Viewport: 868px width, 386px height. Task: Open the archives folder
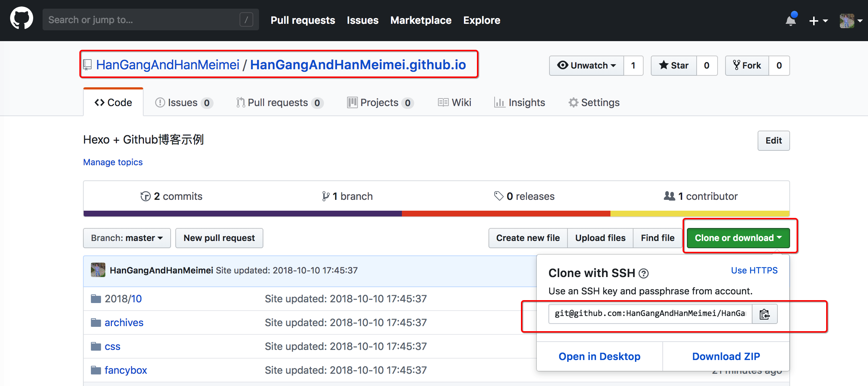[x=124, y=323]
